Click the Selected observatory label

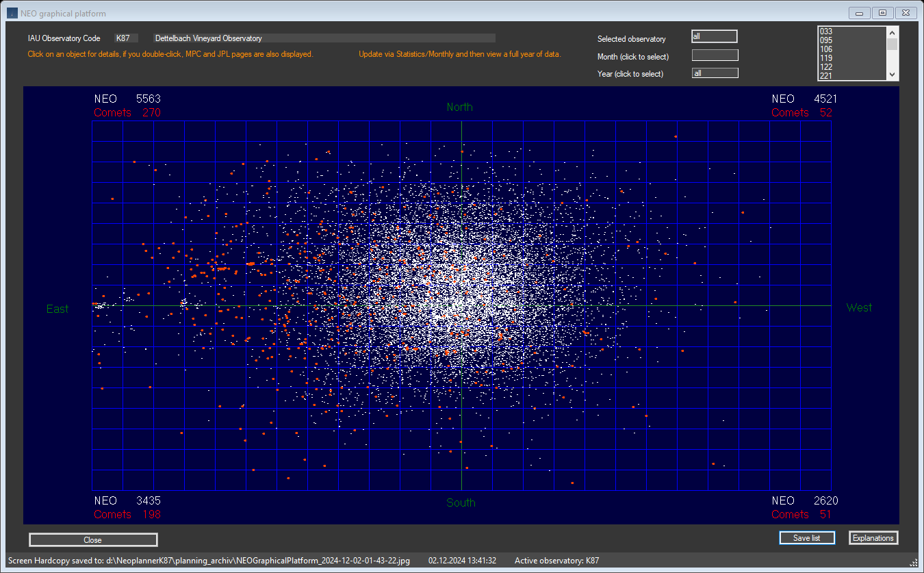[x=632, y=39]
